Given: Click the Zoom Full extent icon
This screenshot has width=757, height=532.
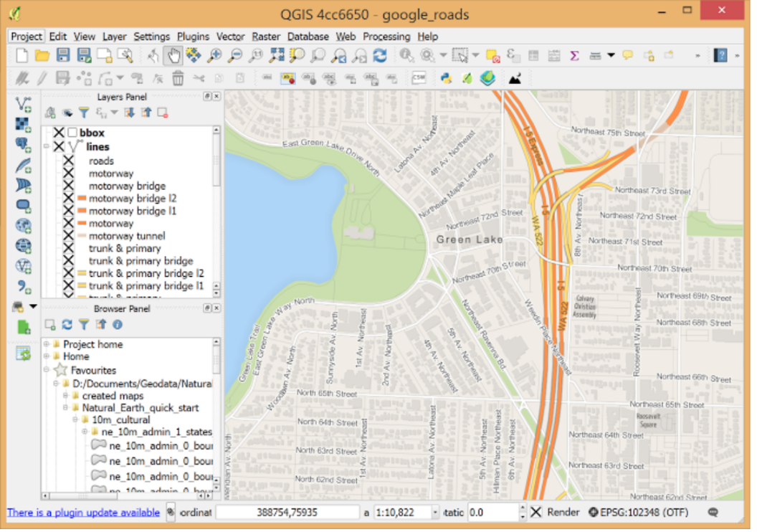Looking at the screenshot, I should tap(277, 55).
